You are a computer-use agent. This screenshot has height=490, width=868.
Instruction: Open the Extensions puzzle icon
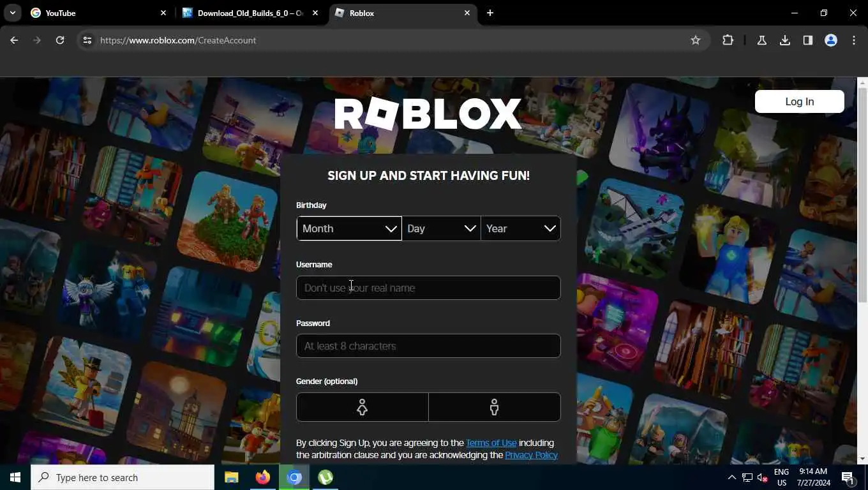(728, 40)
